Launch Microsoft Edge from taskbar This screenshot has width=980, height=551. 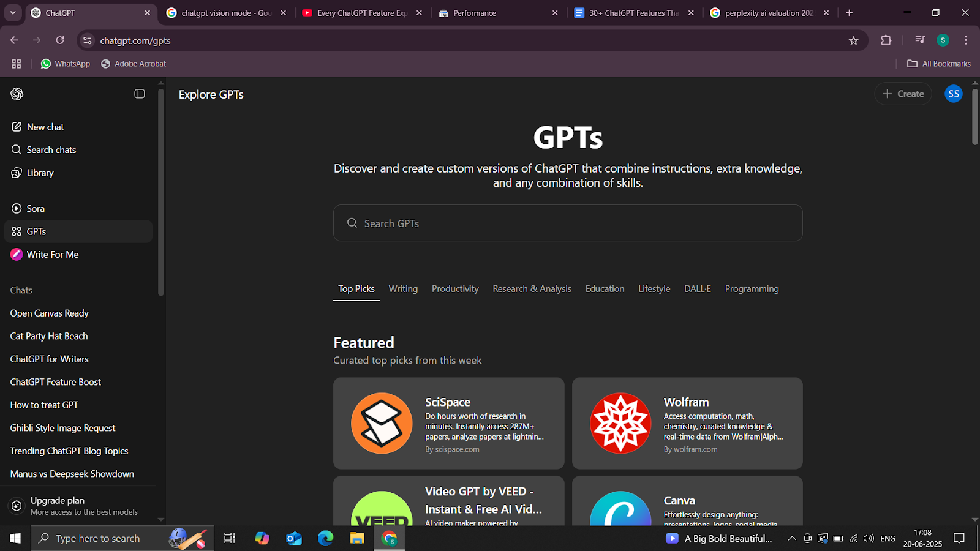(325, 538)
